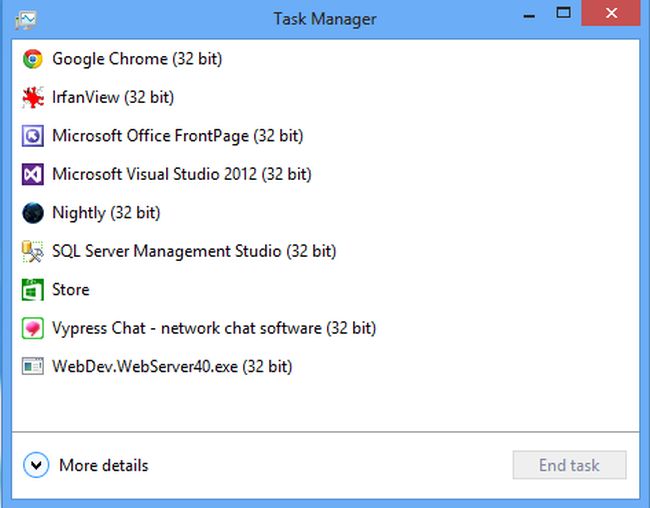Click the End task button
This screenshot has height=508, width=650.
point(569,465)
